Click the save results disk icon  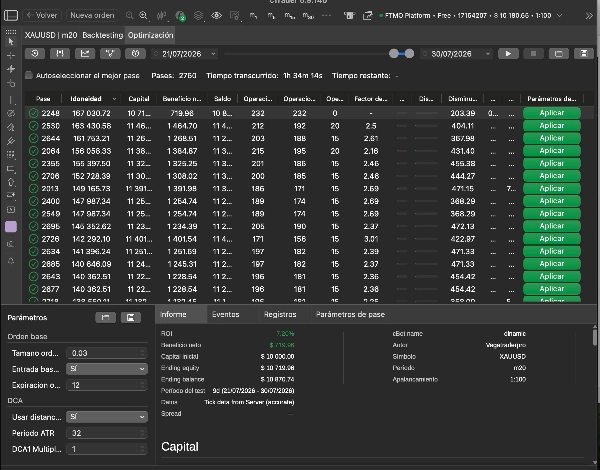584,54
